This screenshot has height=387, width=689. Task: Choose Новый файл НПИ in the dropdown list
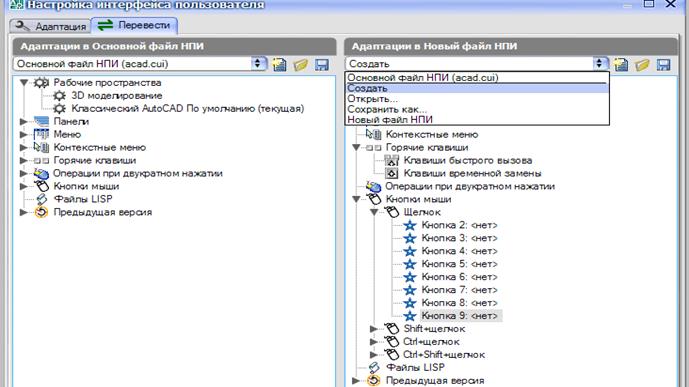477,119
